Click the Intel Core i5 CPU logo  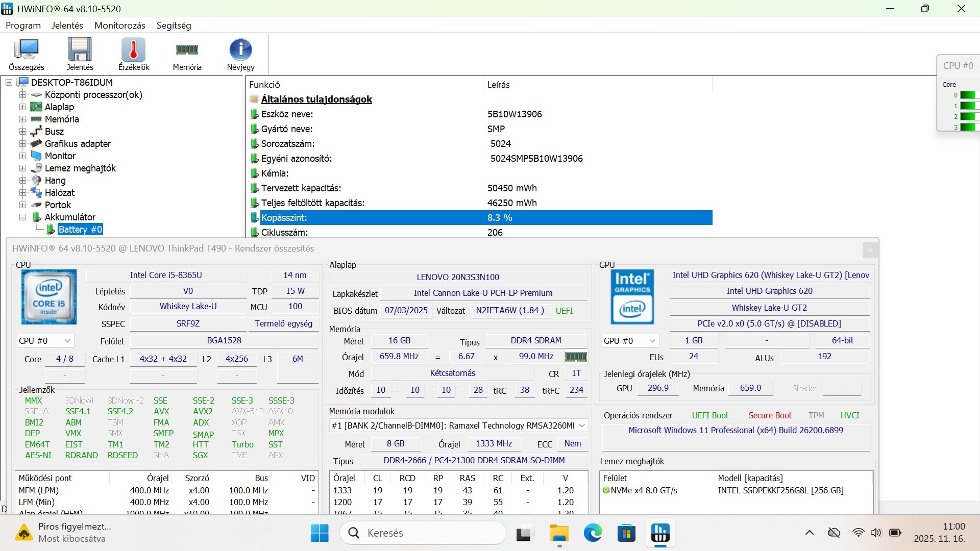[x=49, y=297]
